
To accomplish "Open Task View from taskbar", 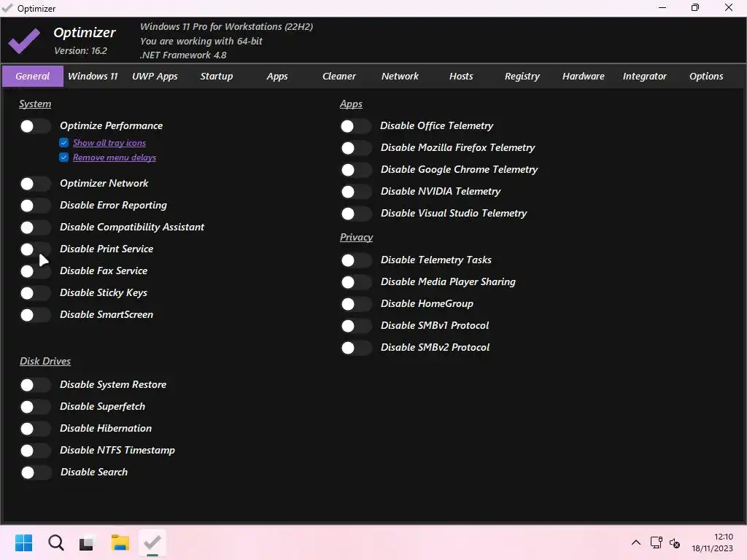I will click(x=88, y=542).
